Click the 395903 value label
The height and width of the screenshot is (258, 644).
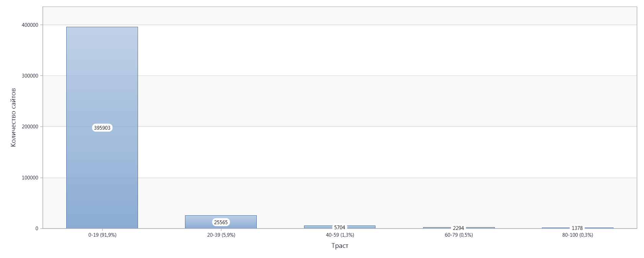tap(102, 128)
